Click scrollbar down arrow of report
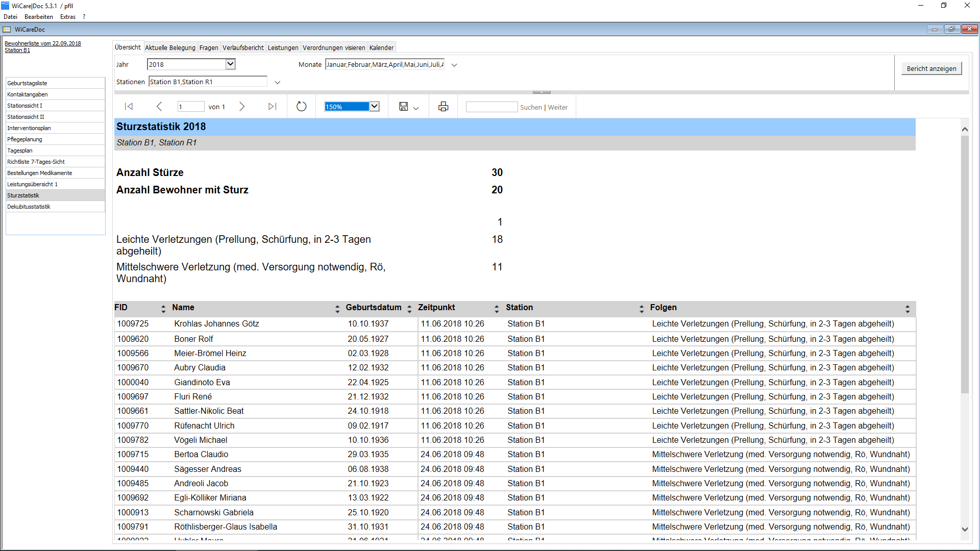 tap(965, 529)
